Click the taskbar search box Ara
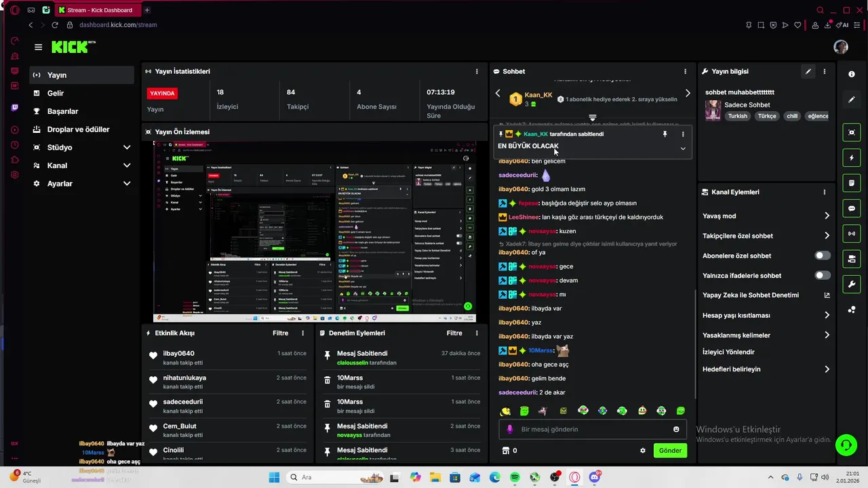Image resolution: width=868 pixels, height=488 pixels. coord(334,477)
